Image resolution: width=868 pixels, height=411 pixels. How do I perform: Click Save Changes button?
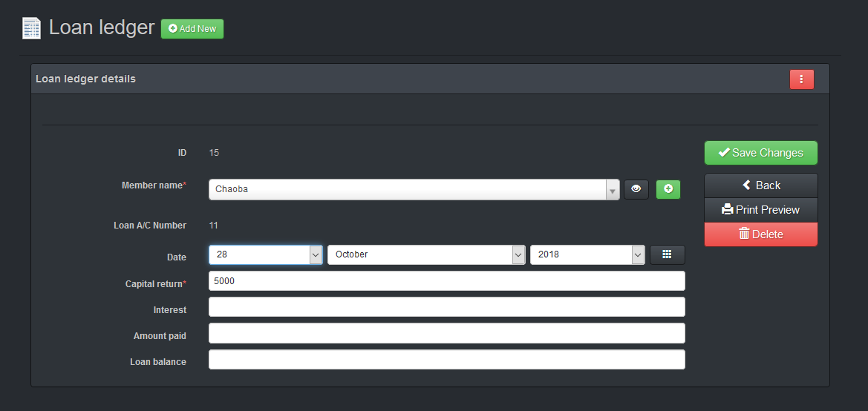point(760,153)
